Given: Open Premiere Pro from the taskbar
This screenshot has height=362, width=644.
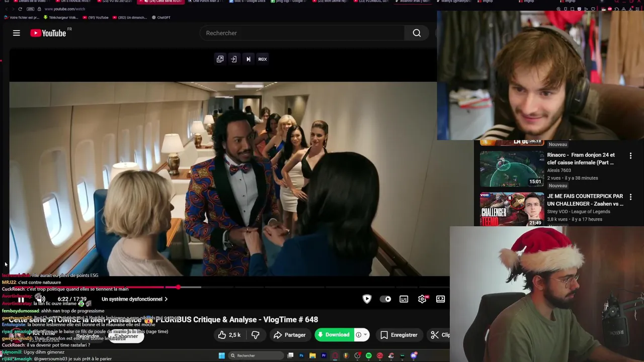Looking at the screenshot, I should click(324, 355).
